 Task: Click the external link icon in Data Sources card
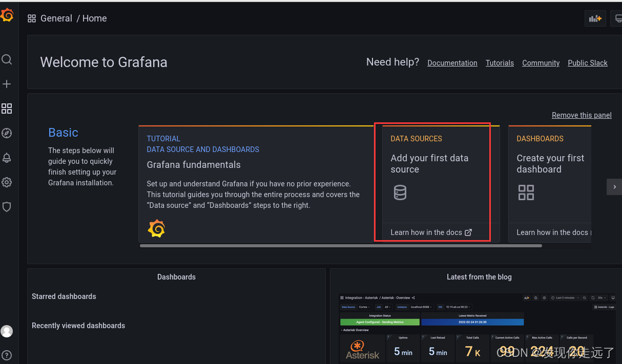(468, 232)
